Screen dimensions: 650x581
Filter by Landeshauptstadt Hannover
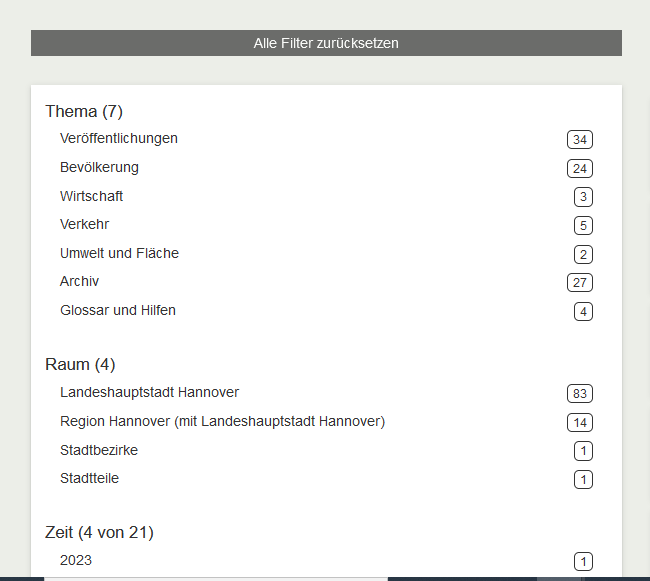(149, 392)
